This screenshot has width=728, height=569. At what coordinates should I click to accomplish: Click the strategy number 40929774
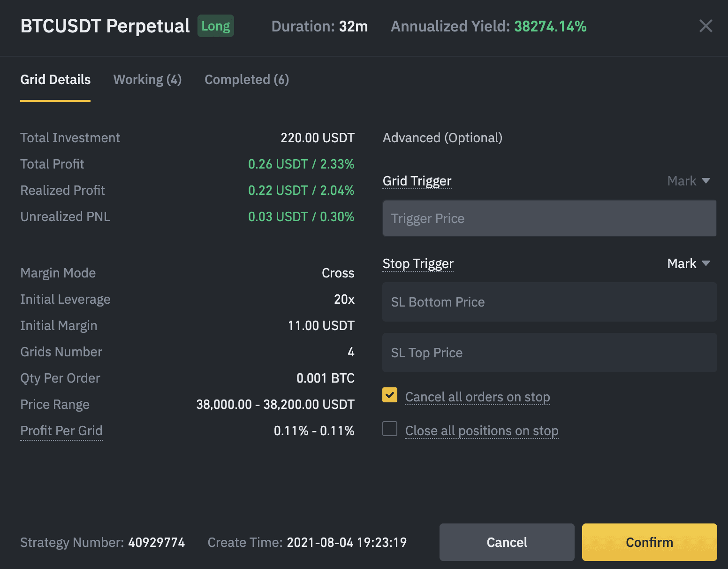point(157,542)
